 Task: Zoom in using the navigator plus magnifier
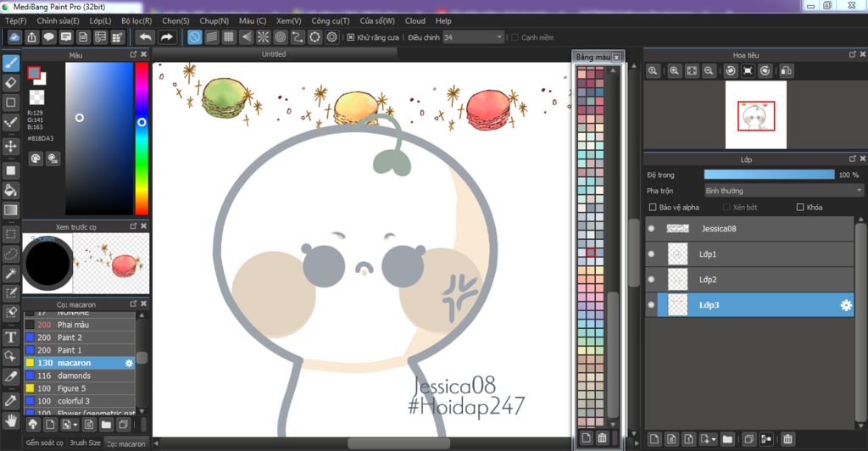tap(674, 71)
